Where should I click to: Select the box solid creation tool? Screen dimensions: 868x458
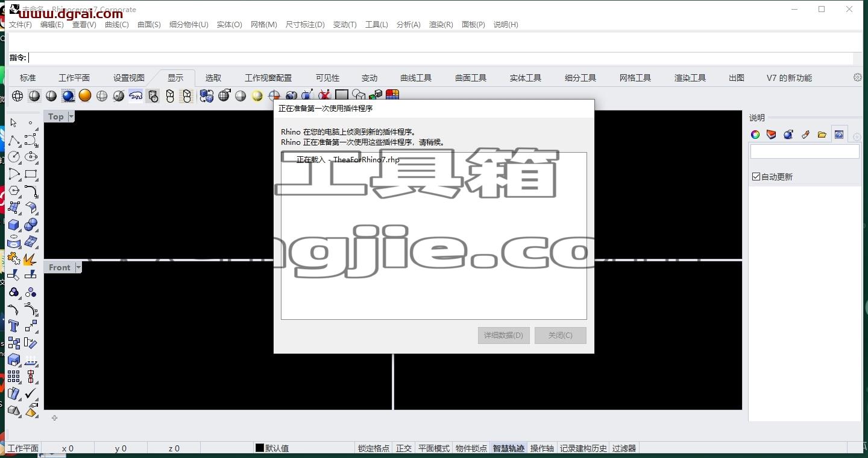click(x=14, y=224)
